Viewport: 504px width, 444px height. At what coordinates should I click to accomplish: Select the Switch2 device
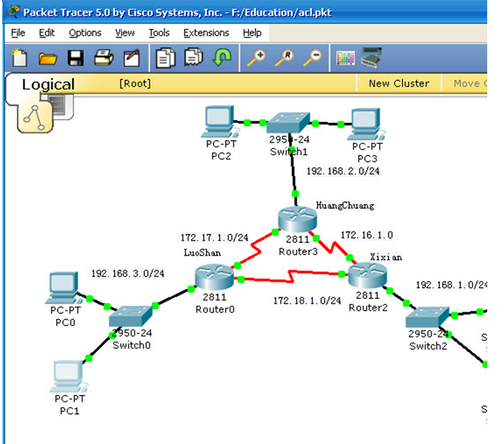tap(428, 317)
